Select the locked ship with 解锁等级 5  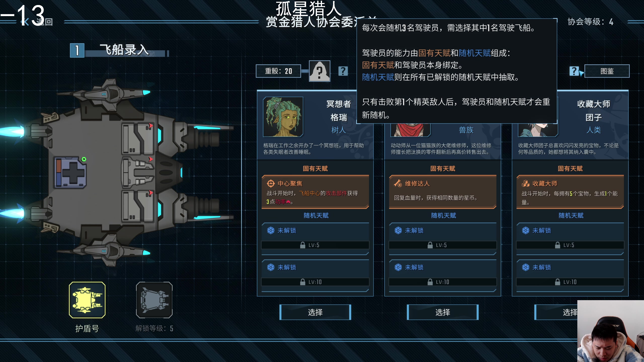154,300
